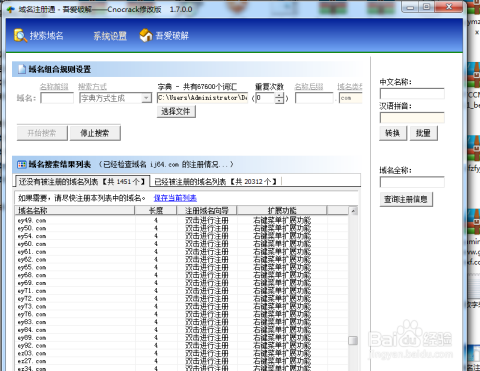Select the ey73.com row
The width and height of the screenshot is (480, 371).
click(x=181, y=307)
